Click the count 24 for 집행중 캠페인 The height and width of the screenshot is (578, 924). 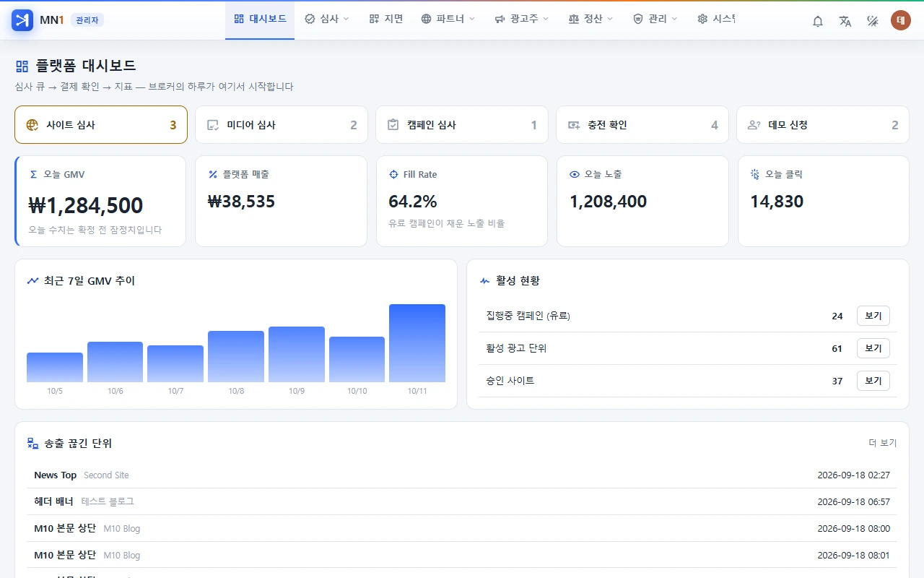click(x=837, y=316)
